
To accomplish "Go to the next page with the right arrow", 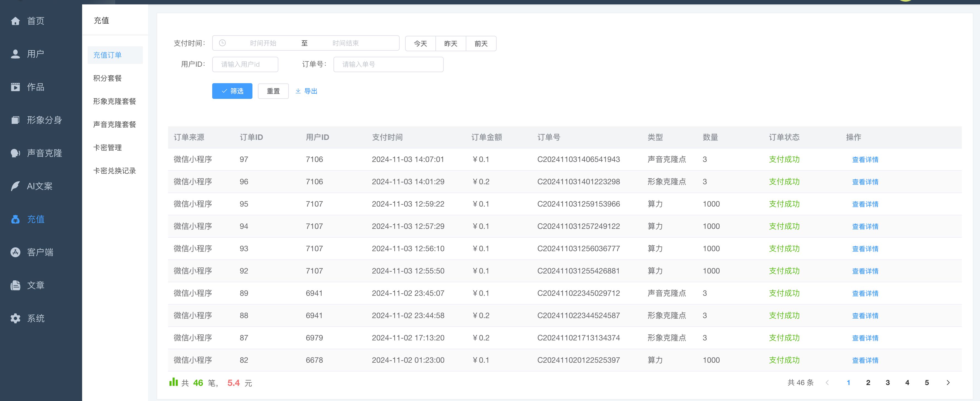I will pos(948,383).
